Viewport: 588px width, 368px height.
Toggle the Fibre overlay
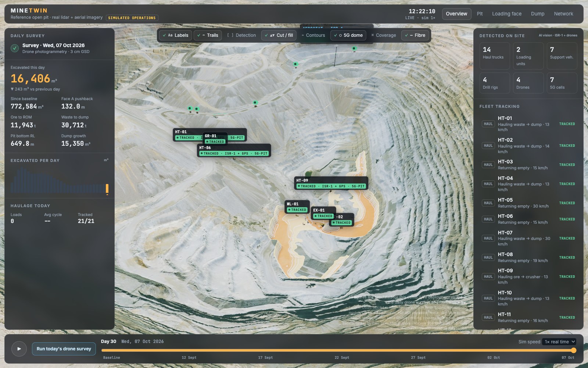tap(415, 35)
